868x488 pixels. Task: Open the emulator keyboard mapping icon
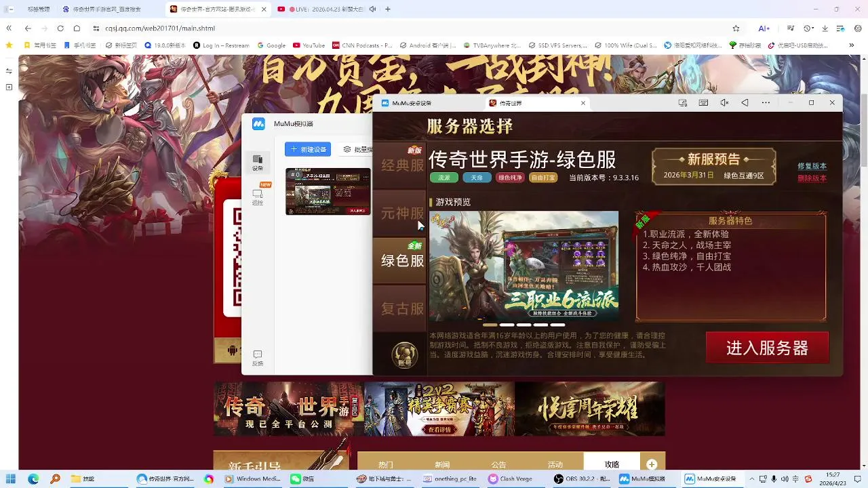(703, 103)
